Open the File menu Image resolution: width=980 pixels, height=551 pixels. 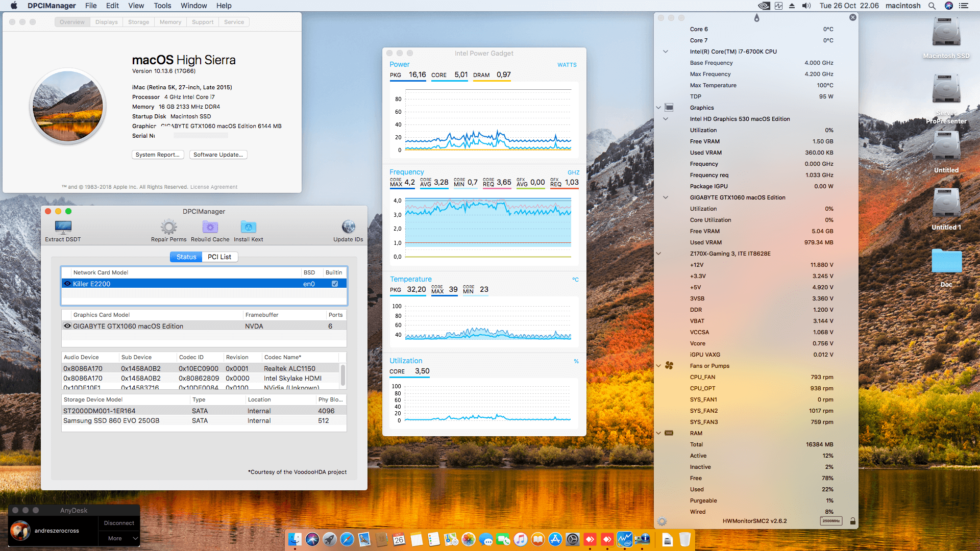point(91,6)
